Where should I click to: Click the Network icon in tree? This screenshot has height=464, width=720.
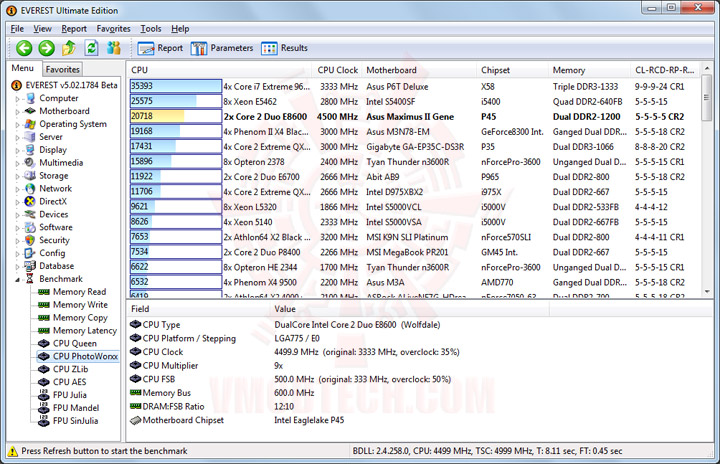(x=30, y=188)
